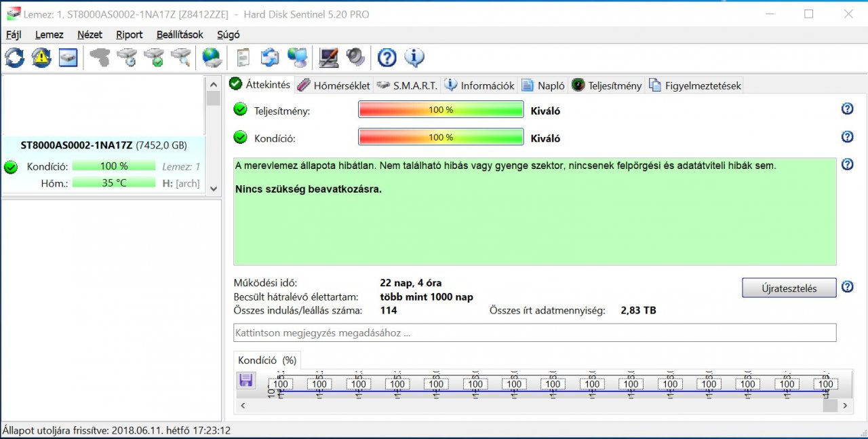Open the Súgó menu
Image resolution: width=868 pixels, height=439 pixels.
(229, 35)
